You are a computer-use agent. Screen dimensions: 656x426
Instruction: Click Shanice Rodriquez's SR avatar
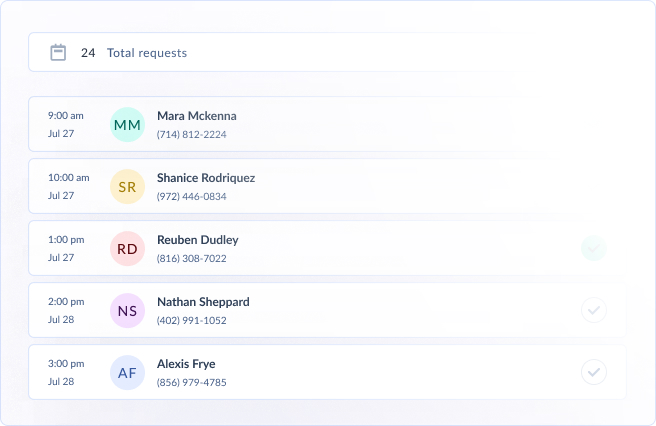[x=127, y=187]
